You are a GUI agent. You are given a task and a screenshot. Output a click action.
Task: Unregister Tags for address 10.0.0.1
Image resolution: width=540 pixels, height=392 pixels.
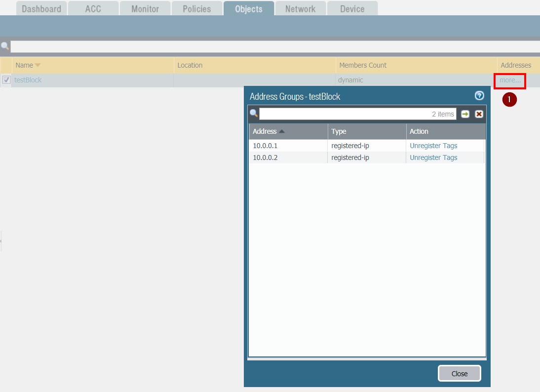[433, 145]
